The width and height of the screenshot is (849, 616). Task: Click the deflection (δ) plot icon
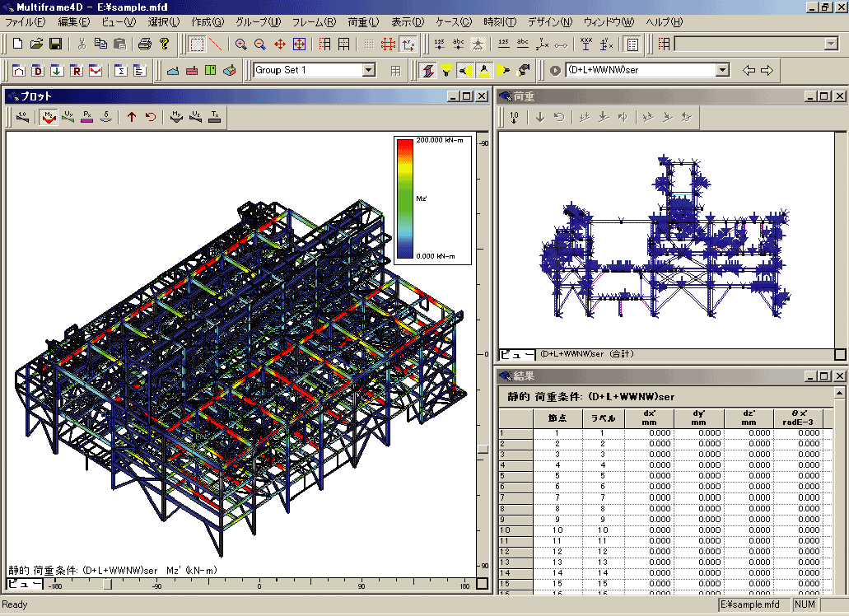(x=106, y=117)
